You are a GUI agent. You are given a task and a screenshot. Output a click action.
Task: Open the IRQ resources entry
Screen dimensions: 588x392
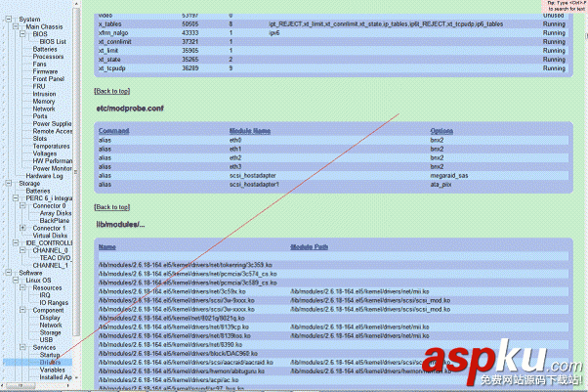[x=45, y=295]
